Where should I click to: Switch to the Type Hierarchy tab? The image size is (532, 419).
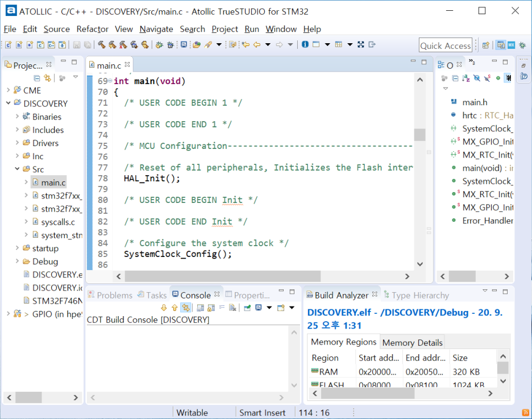[x=416, y=295]
